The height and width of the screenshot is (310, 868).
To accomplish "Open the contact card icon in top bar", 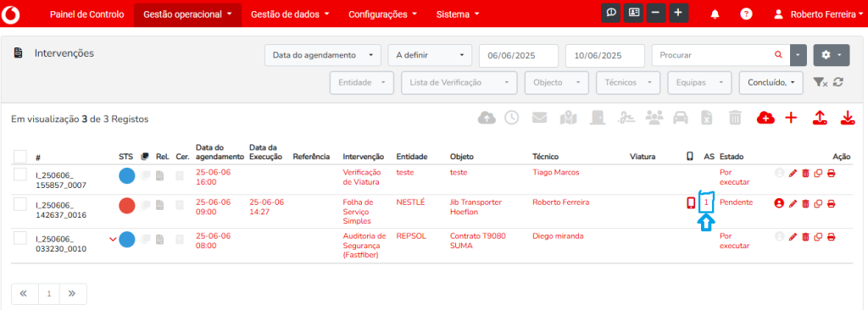I will (x=634, y=14).
